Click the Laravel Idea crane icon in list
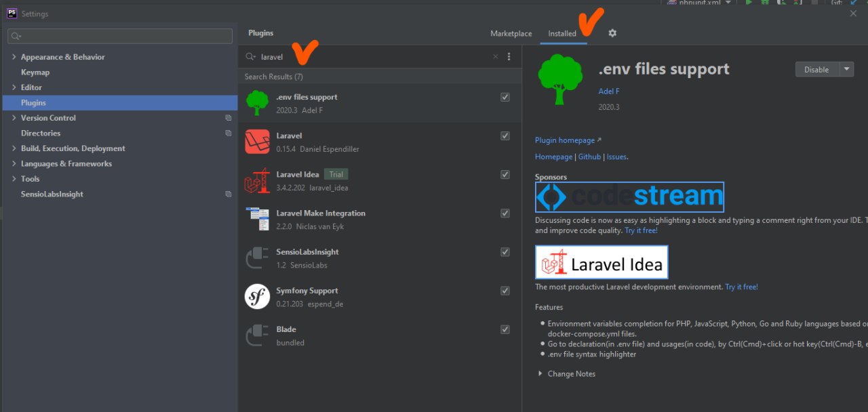Viewport: 868px width, 412px height. [257, 180]
